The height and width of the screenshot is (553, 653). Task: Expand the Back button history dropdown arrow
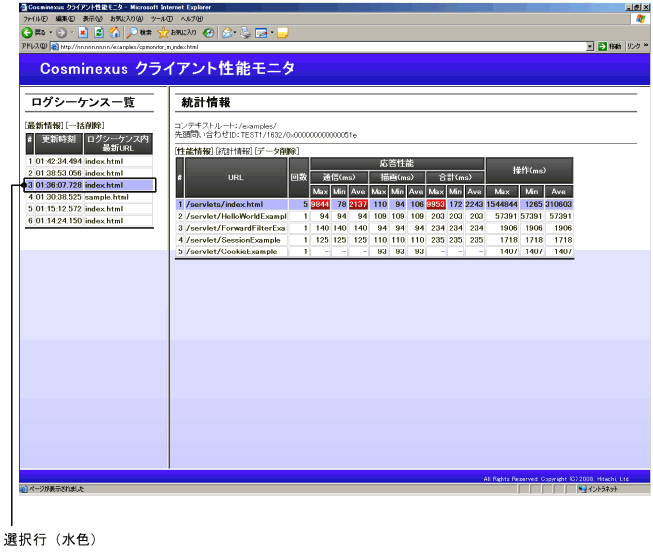51,32
